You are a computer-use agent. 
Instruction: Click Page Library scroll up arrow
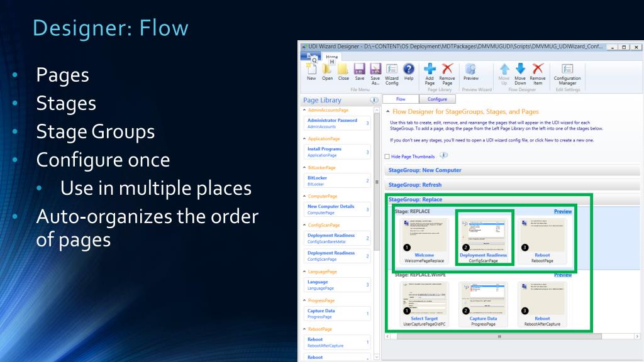tap(377, 111)
